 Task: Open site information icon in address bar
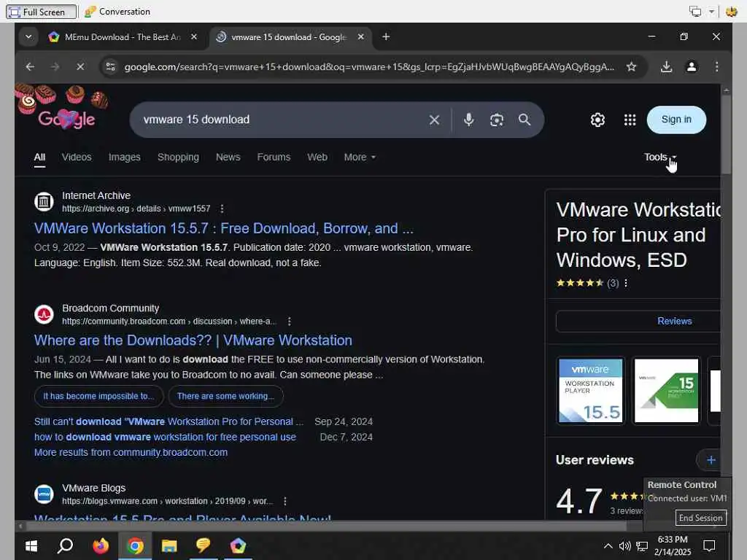[111, 66]
